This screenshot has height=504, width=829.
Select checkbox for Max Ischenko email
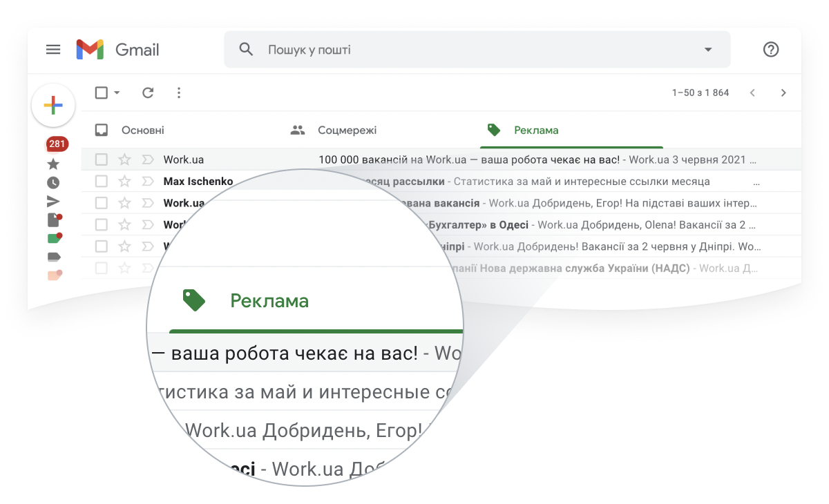pos(102,182)
